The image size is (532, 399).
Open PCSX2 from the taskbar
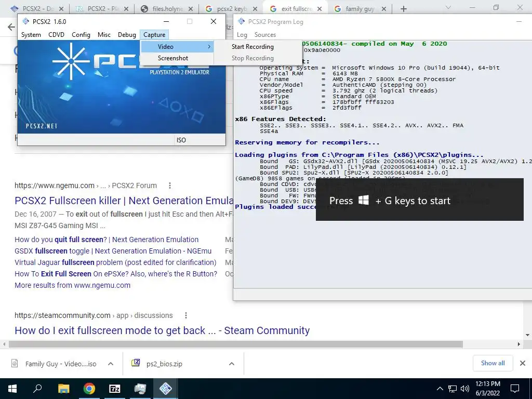(x=166, y=389)
